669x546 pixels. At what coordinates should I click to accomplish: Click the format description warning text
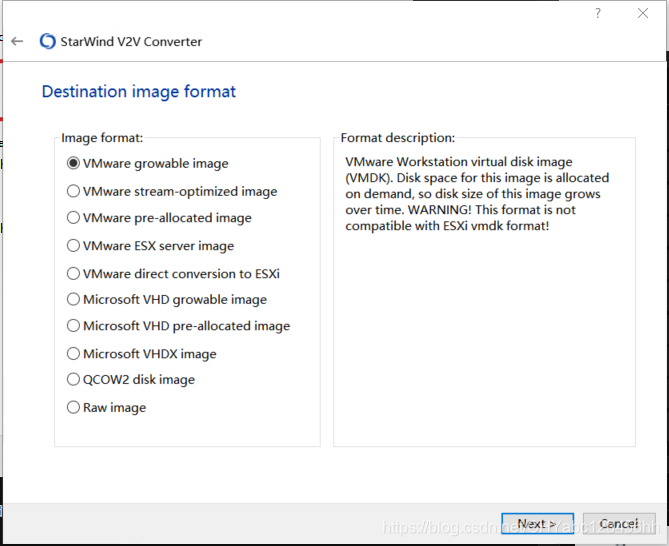pyautogui.click(x=477, y=194)
